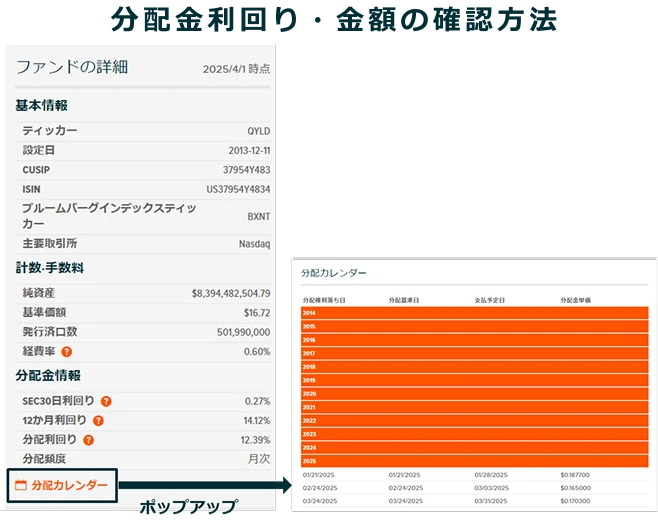Select the 経費率 value 0.60%
The image size is (658, 530).
(257, 352)
